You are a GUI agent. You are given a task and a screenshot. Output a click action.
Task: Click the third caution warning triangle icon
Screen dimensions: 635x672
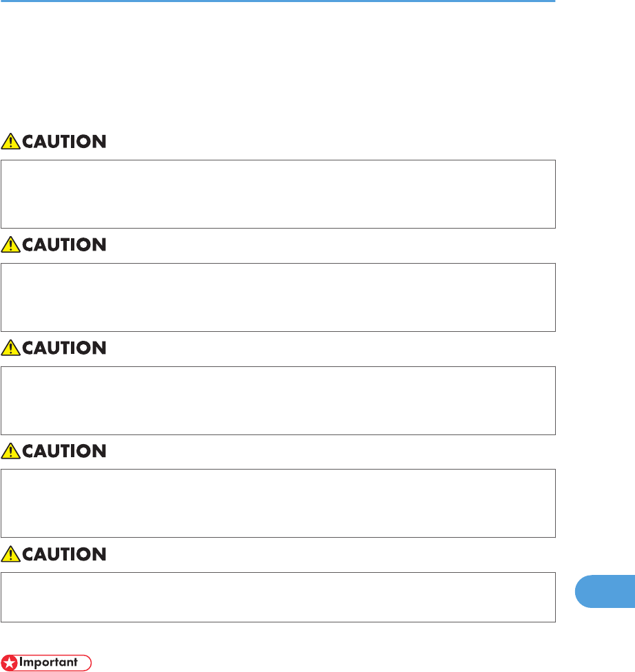(10, 348)
